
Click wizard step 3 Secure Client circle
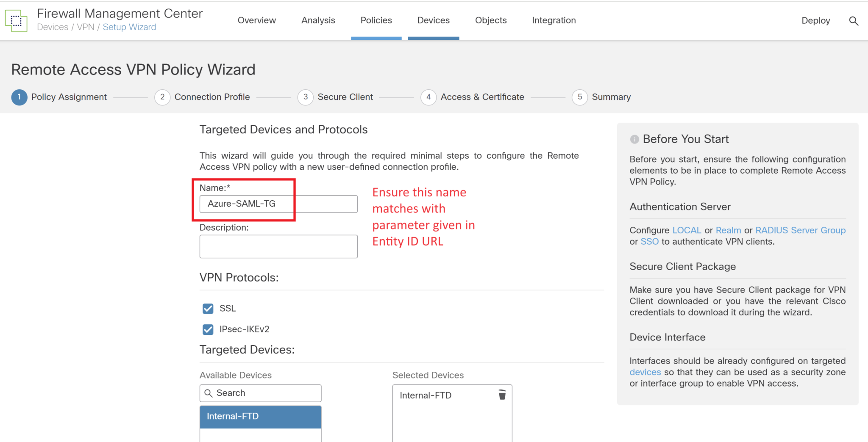coord(305,97)
